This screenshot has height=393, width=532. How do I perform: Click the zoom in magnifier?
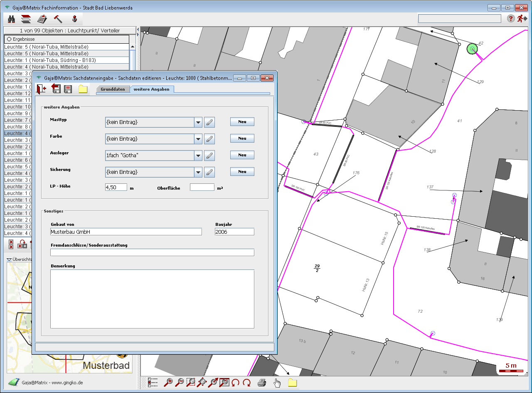[168, 383]
